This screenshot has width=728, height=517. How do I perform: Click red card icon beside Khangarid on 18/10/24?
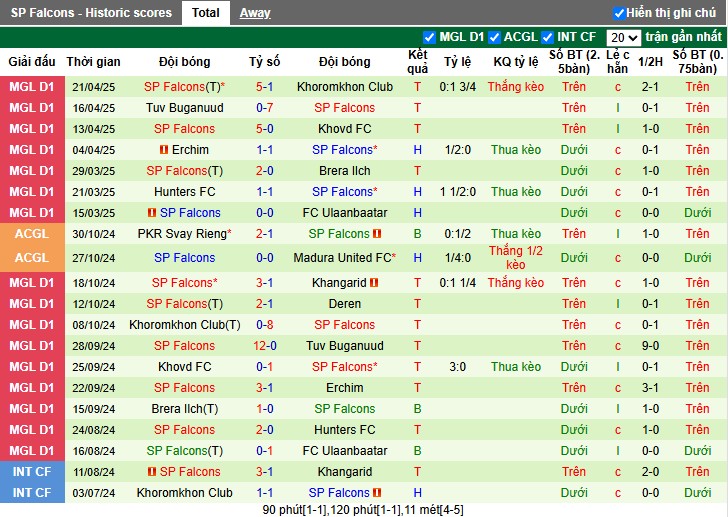click(x=374, y=283)
